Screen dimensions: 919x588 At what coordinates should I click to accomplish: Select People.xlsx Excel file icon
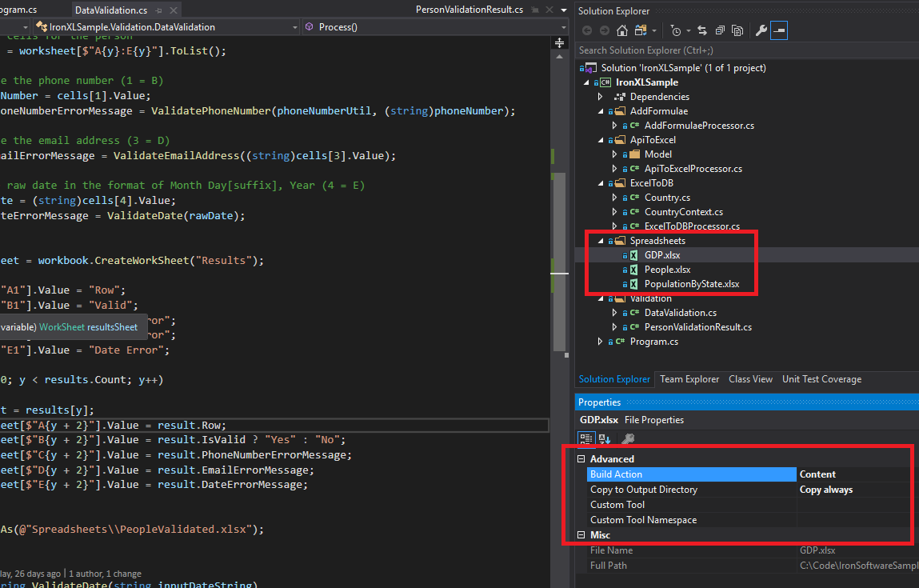pos(633,270)
